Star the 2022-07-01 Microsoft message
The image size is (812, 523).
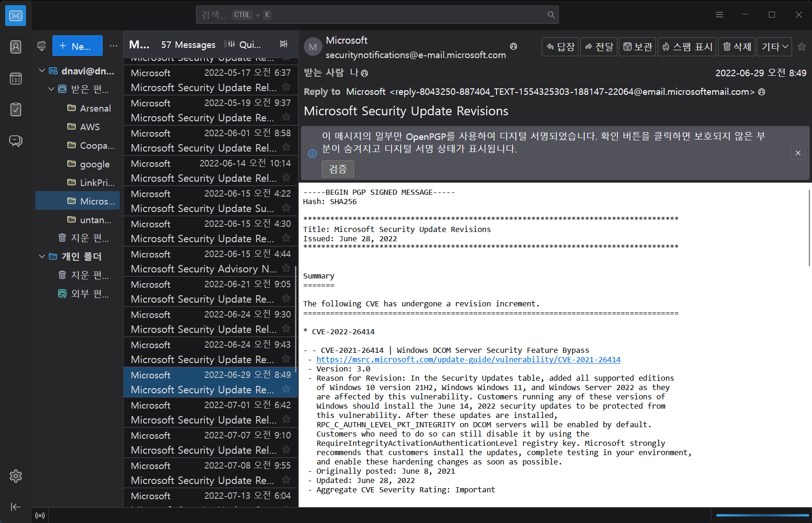click(x=286, y=419)
